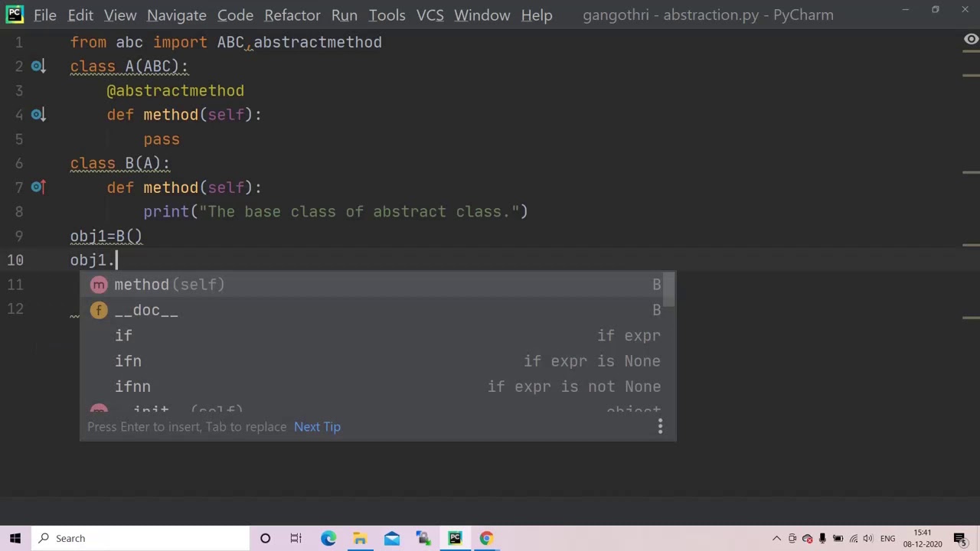Click the microphone tray icon
The image size is (980, 551).
822,539
